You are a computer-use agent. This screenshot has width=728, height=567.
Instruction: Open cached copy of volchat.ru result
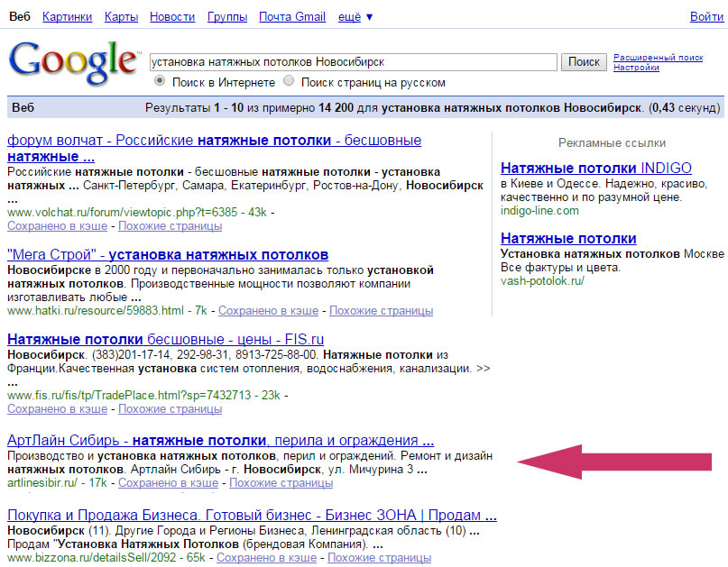57,226
